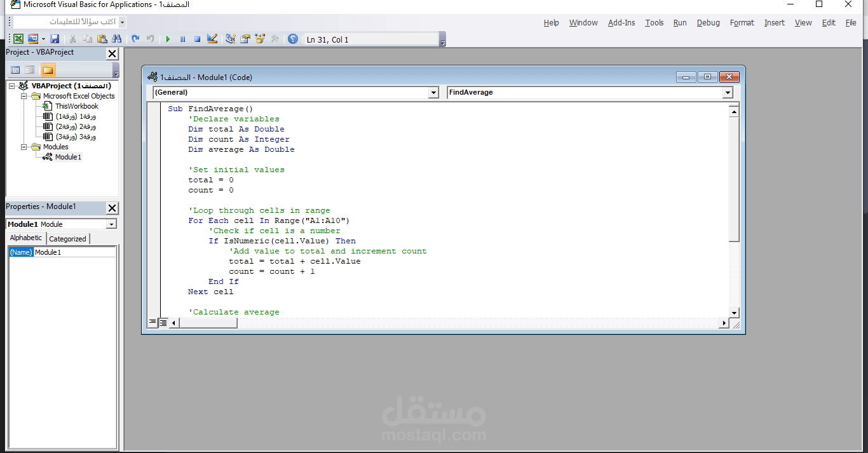Open the Edit menu
The image size is (868, 453).
(x=829, y=23)
